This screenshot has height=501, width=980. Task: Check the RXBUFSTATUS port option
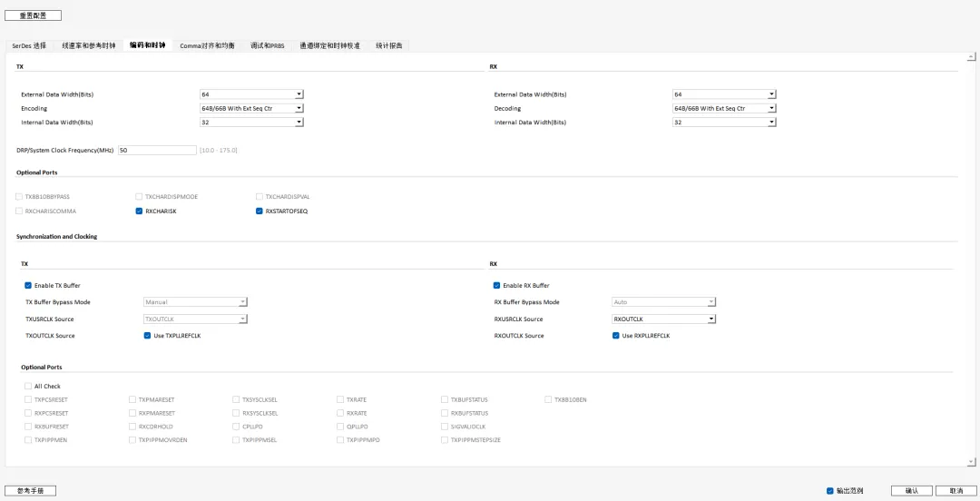[445, 413]
